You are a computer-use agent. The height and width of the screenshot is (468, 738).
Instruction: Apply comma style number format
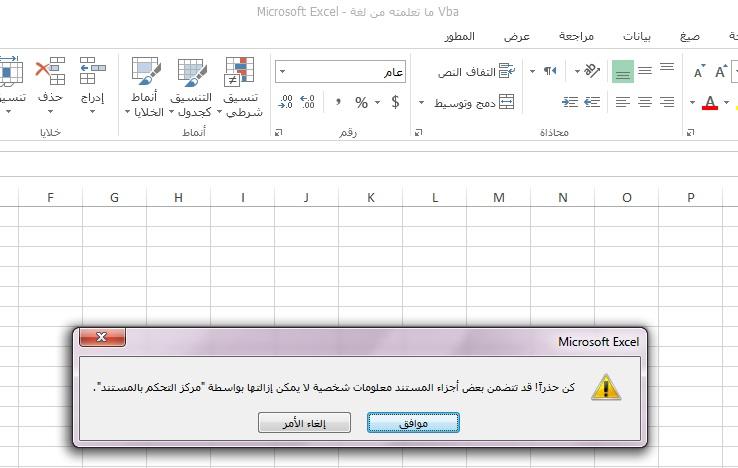click(x=338, y=101)
